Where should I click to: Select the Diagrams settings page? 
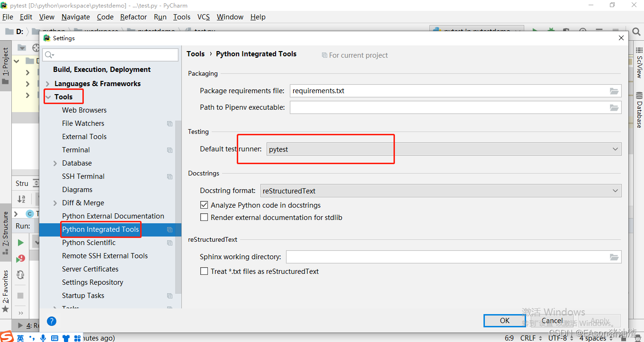77,190
